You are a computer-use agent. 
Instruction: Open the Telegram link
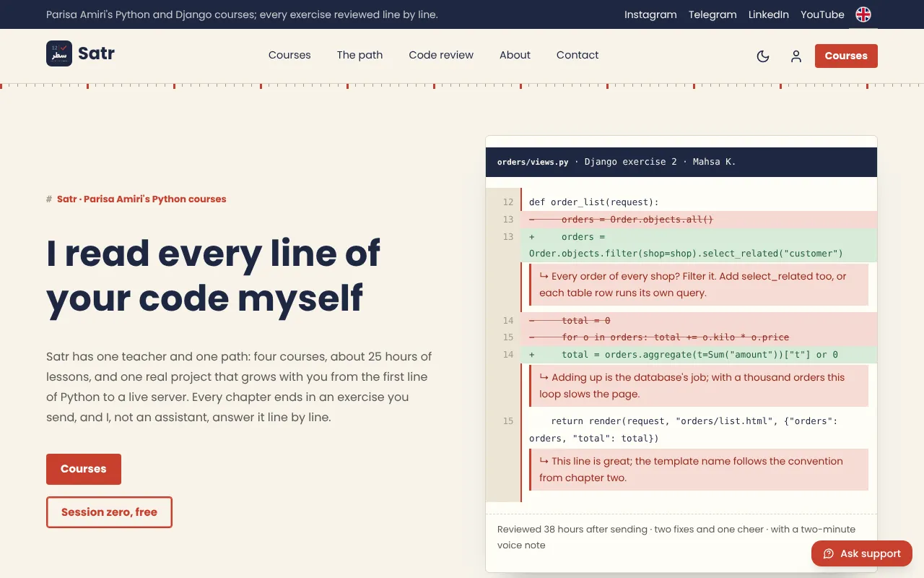(712, 14)
